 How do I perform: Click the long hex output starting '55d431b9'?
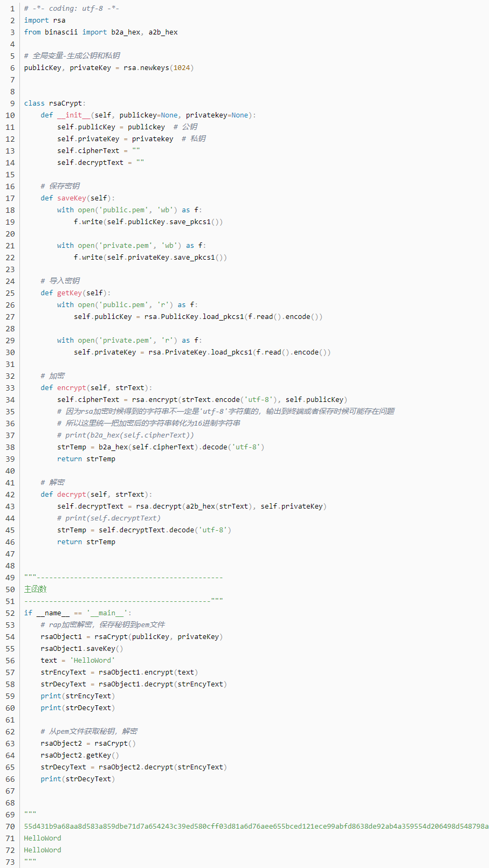[256, 827]
